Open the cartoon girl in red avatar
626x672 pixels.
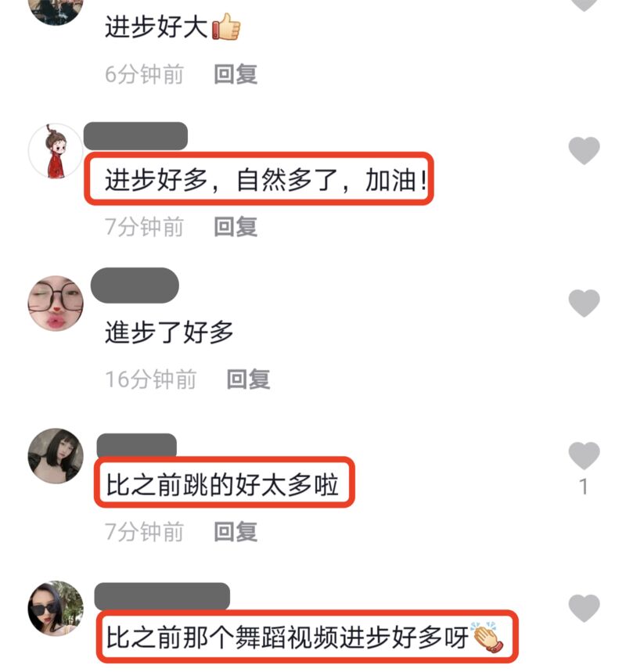[x=56, y=151]
